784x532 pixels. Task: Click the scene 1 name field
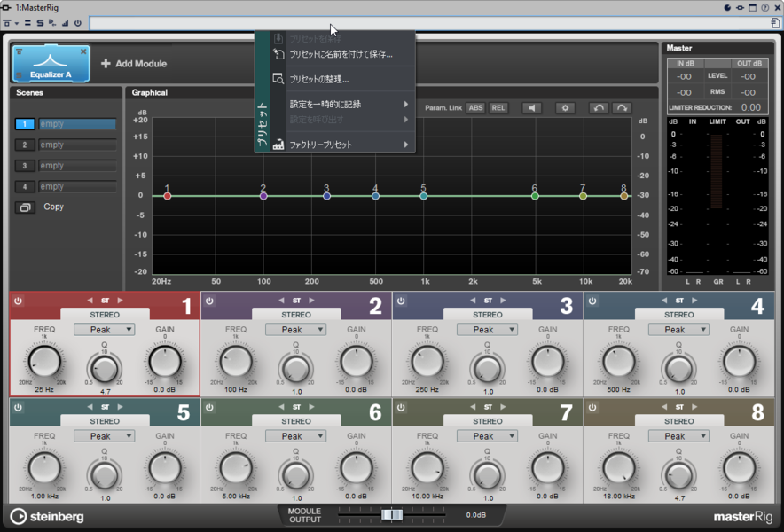(77, 124)
